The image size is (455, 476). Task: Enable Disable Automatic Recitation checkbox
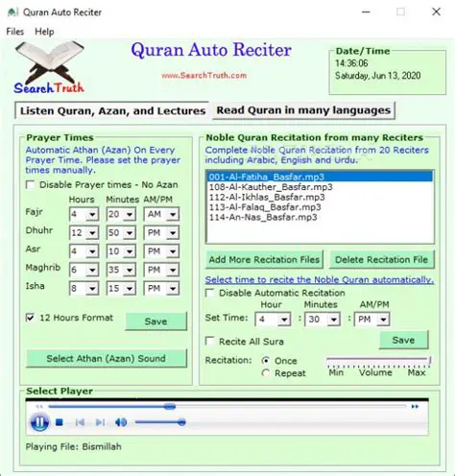210,293
